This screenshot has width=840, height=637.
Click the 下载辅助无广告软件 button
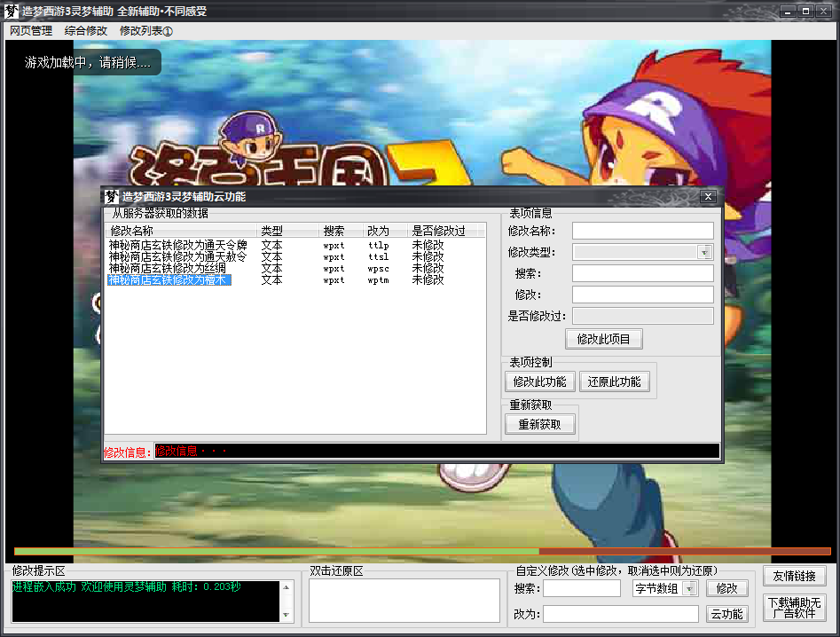click(795, 608)
